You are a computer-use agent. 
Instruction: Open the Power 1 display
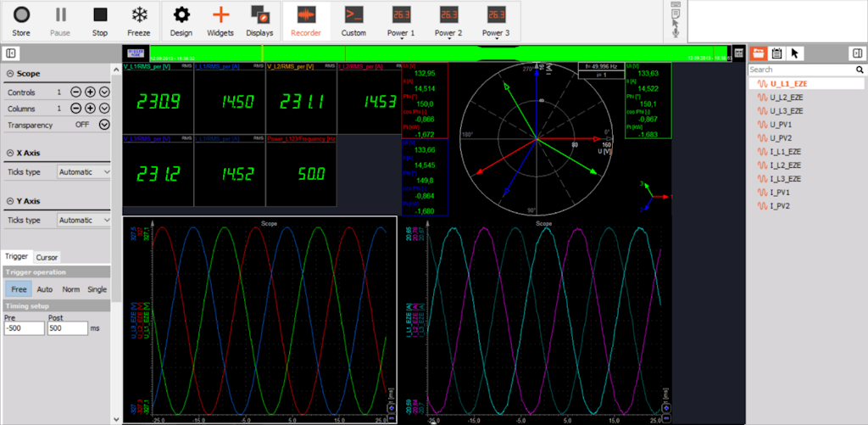click(401, 21)
